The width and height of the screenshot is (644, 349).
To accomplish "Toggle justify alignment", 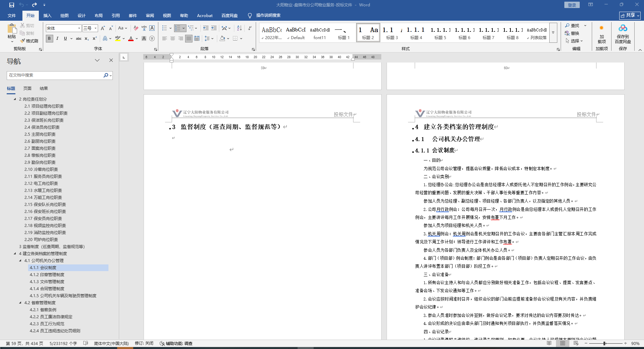I will (189, 38).
